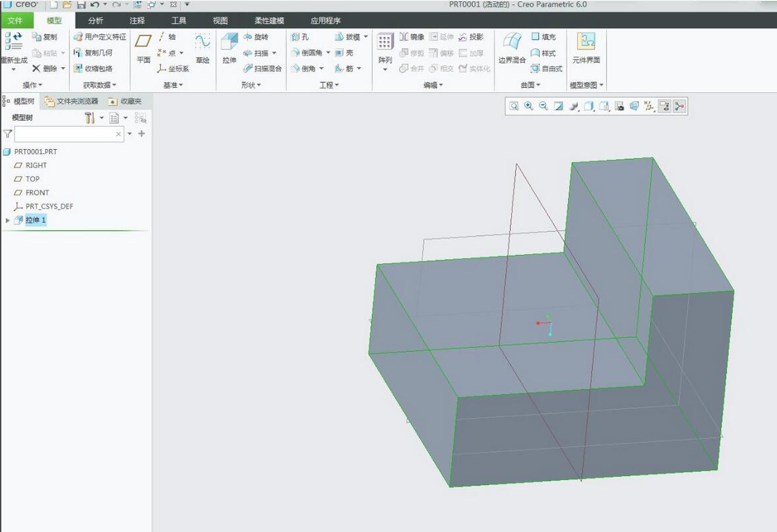Click the 复制 copy button
Viewport: 777px width, 532px height.
(x=45, y=37)
